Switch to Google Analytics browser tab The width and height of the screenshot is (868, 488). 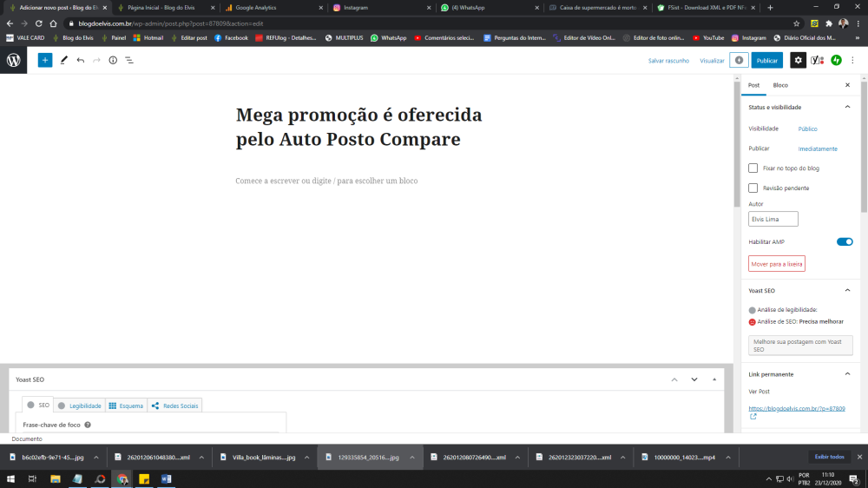click(274, 8)
